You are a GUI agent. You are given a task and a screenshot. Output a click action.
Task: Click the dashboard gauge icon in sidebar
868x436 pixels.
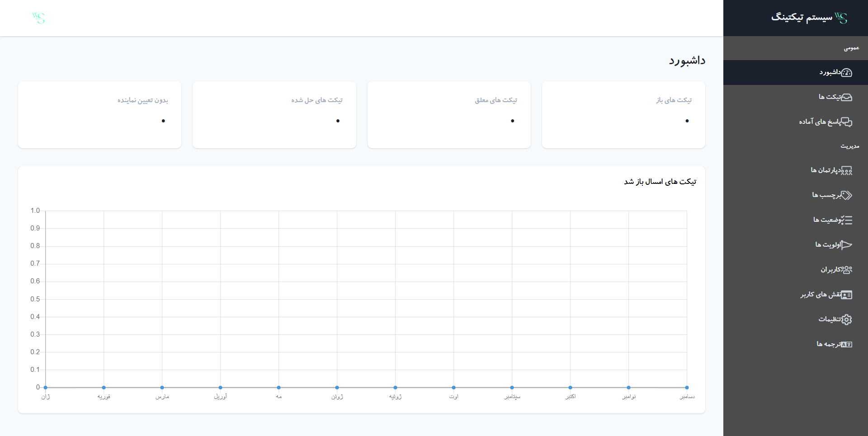point(846,72)
